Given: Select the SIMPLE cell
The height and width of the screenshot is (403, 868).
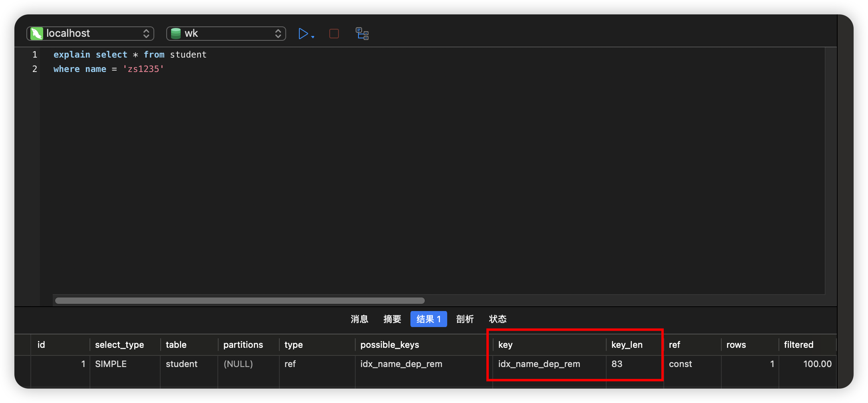Looking at the screenshot, I should [125, 364].
